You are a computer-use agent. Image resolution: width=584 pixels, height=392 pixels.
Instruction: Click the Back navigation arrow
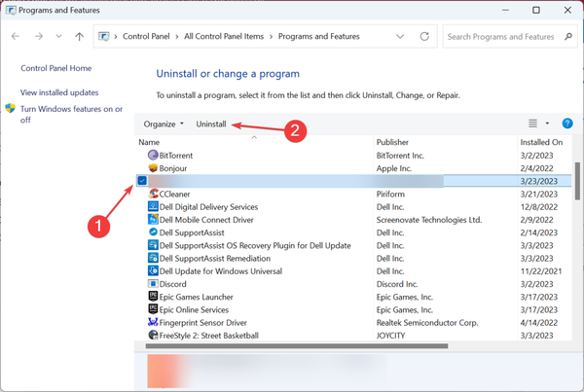[17, 37]
